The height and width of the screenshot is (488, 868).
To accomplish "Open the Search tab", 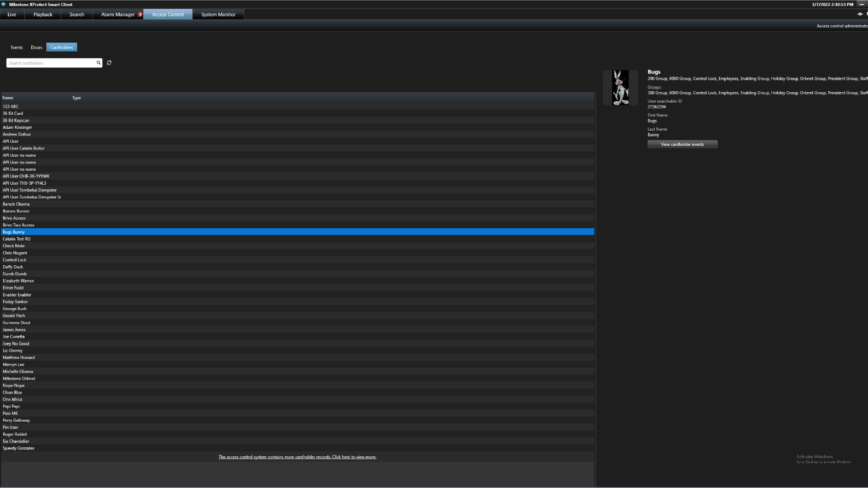I will click(77, 14).
